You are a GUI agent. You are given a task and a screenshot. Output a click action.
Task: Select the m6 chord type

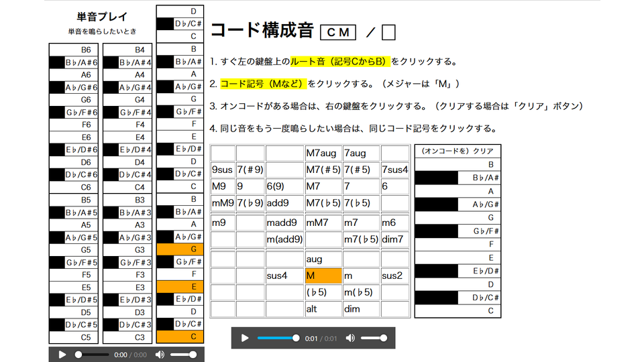tap(394, 223)
